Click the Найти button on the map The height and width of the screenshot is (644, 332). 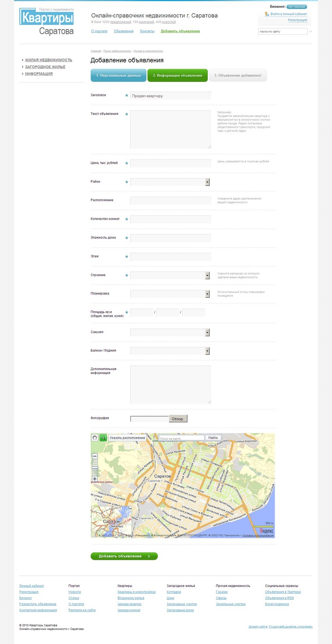click(x=213, y=438)
